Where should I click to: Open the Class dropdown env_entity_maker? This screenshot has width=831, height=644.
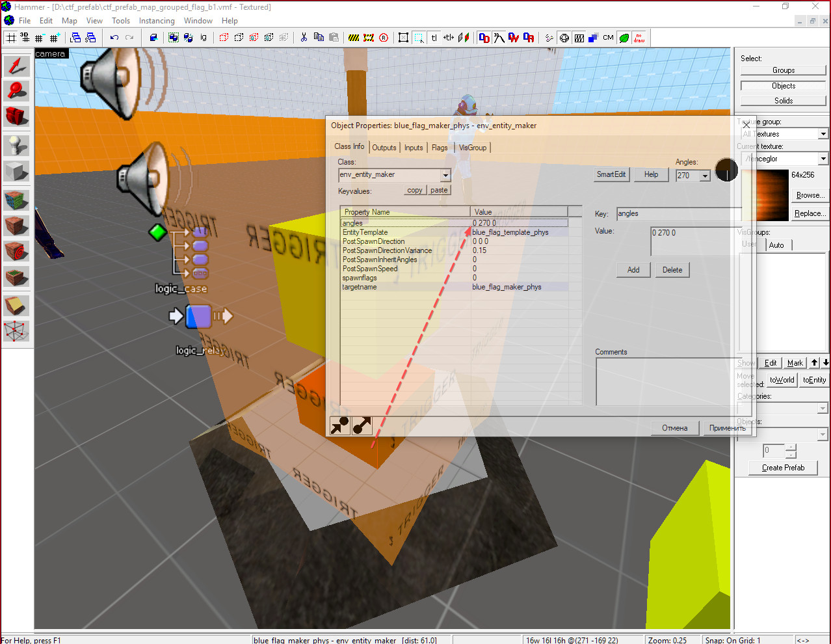click(445, 175)
